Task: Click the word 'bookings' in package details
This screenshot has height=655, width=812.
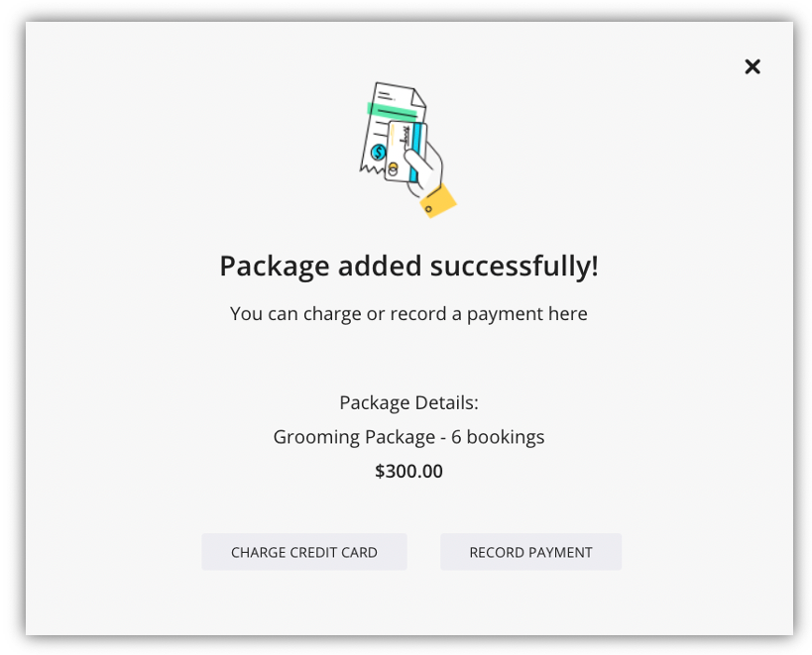Action: coord(506,437)
